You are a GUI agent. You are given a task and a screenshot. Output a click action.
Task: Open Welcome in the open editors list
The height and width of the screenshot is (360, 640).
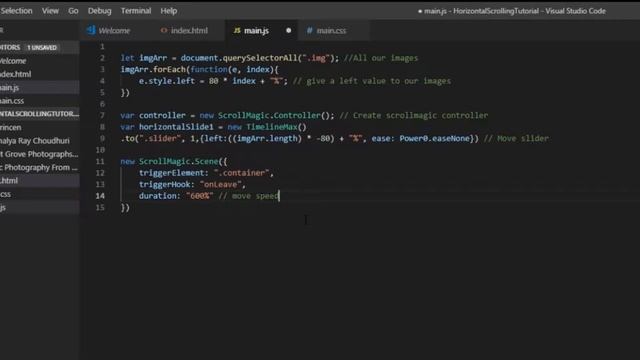pos(40,61)
